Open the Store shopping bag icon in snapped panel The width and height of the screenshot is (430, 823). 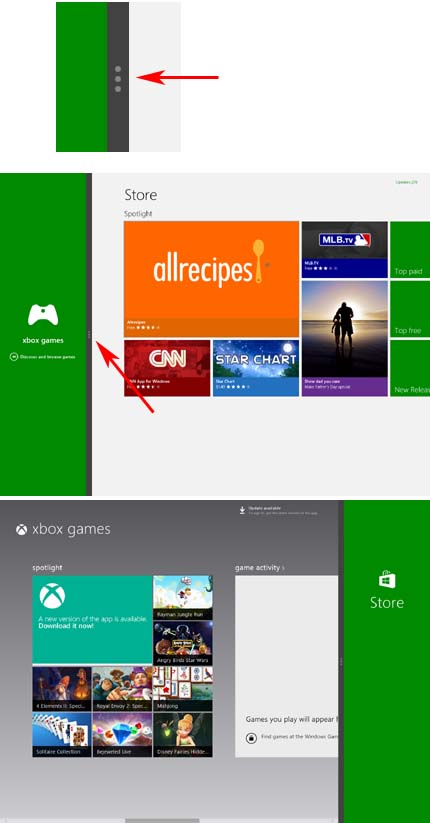pyautogui.click(x=387, y=579)
